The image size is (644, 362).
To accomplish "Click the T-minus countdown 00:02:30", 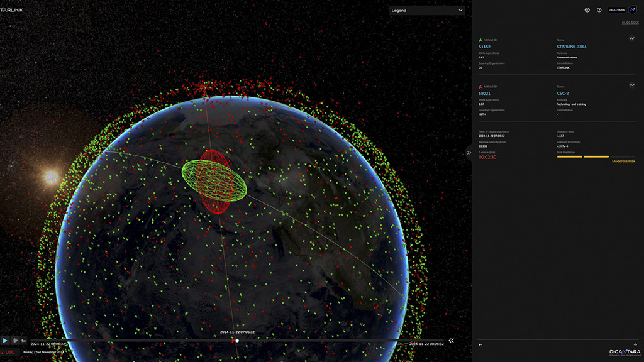I will point(487,157).
